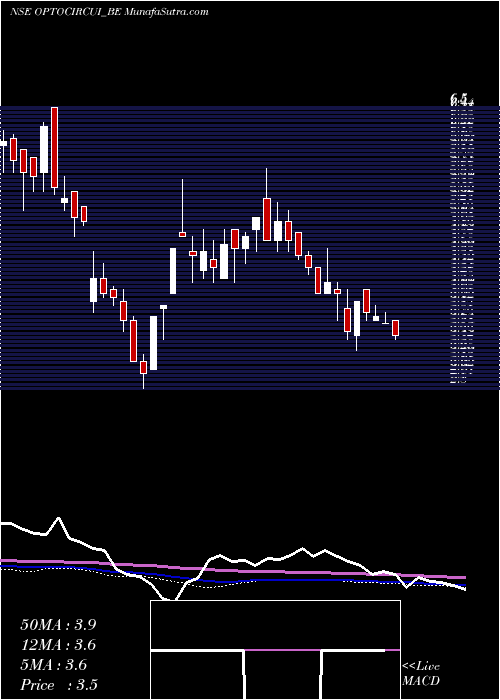
Task: Click the 12MA : 3.6 value
Action: click(58, 645)
